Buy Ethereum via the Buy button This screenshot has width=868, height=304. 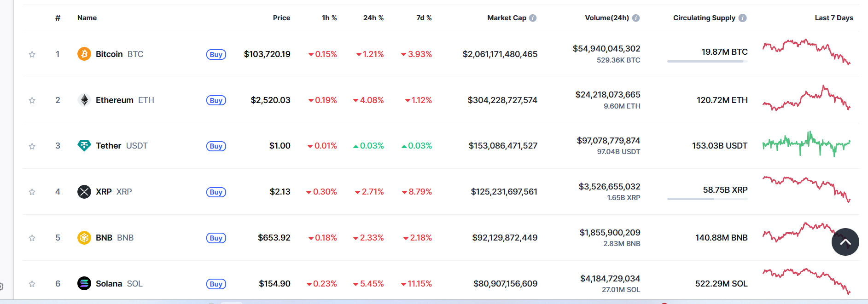(x=216, y=100)
